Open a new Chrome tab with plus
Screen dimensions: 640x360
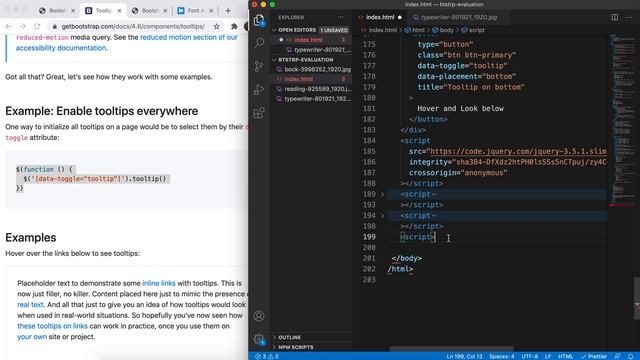(x=228, y=11)
